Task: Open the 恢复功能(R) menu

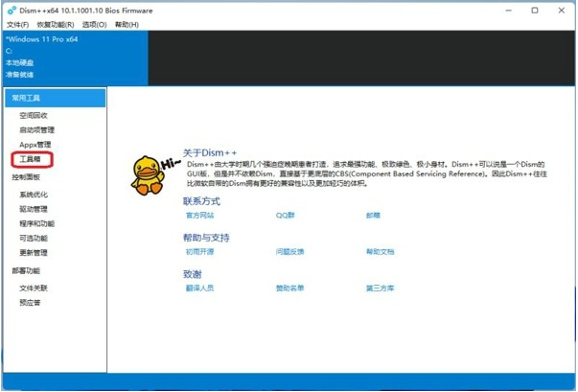Action: pos(56,24)
